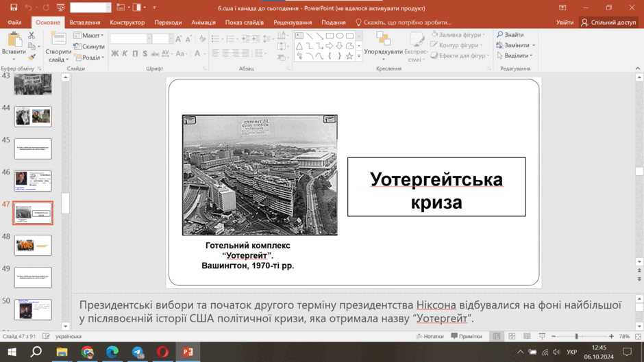
Task: Clear all formatting eraser icon
Action: click(x=202, y=39)
